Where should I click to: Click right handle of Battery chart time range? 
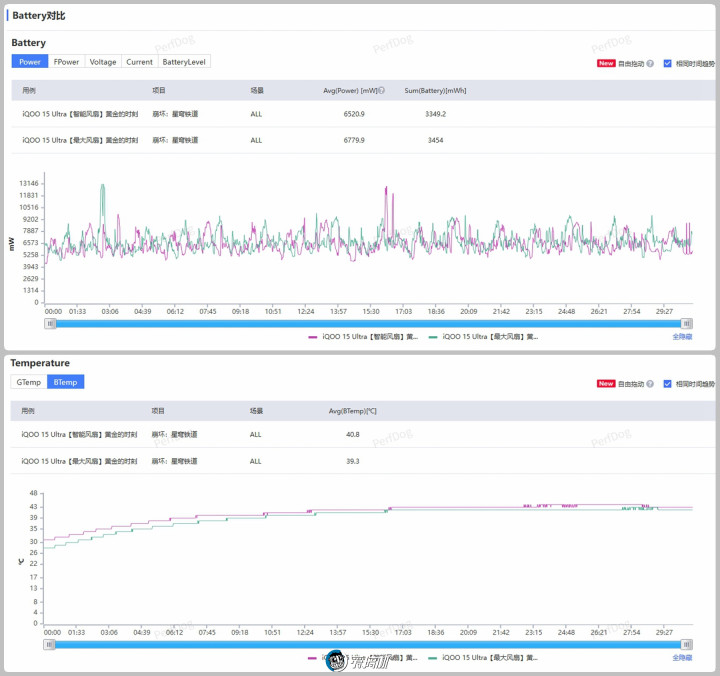(x=687, y=323)
